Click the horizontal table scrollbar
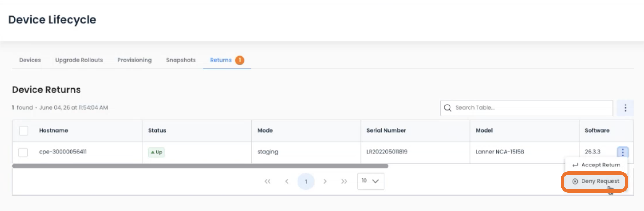This screenshot has height=211, width=644. pyautogui.click(x=200, y=166)
